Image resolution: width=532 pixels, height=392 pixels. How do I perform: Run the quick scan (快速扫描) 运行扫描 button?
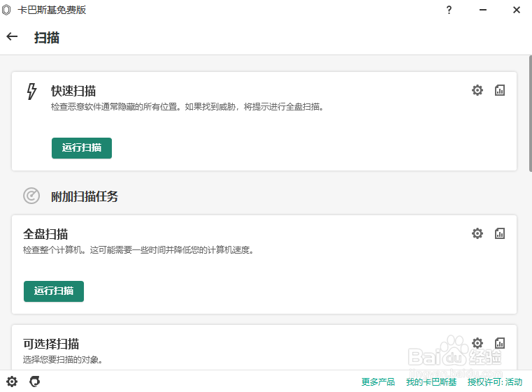[82, 148]
